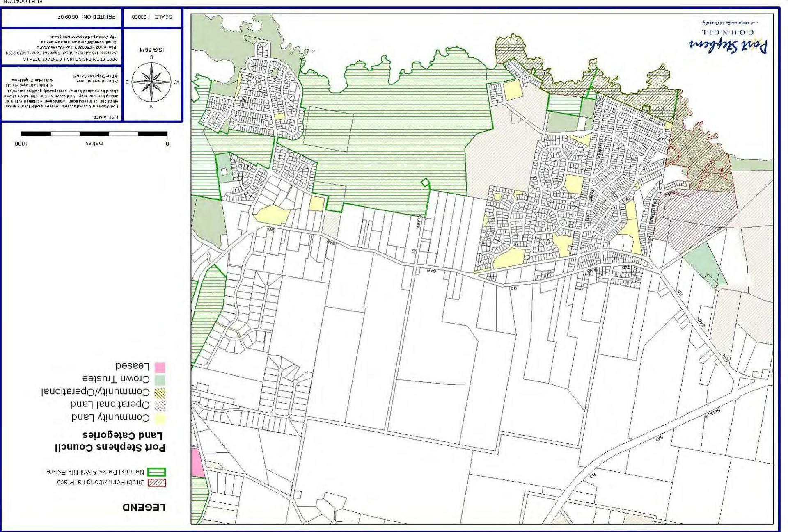Click the Community/Operational hatched legend swatch
The width and height of the screenshot is (788, 532).
pyautogui.click(x=160, y=393)
